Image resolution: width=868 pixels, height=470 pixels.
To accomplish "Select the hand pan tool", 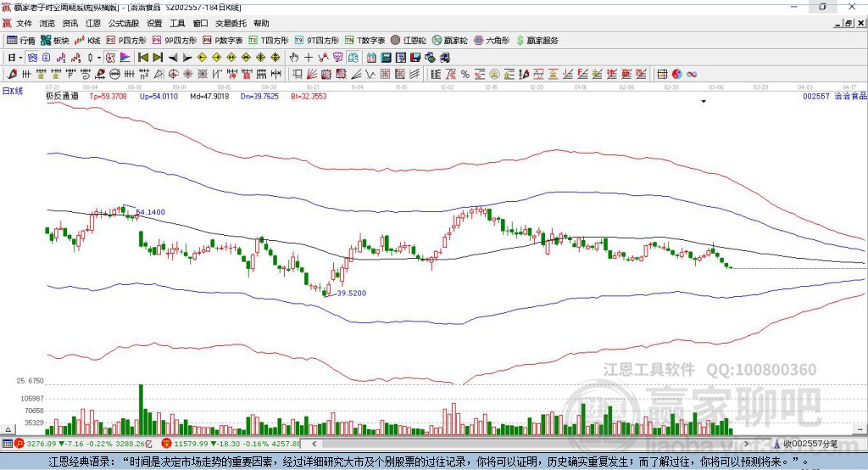I will [x=293, y=58].
